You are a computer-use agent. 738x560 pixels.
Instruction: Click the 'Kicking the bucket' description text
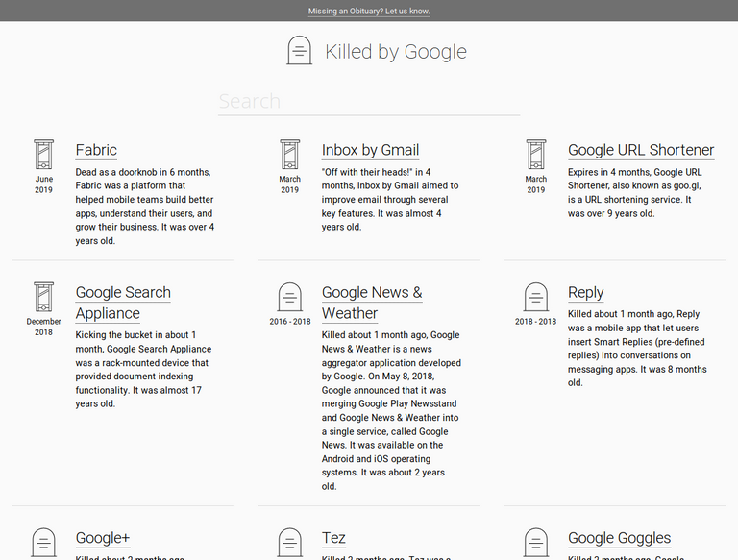tap(143, 370)
